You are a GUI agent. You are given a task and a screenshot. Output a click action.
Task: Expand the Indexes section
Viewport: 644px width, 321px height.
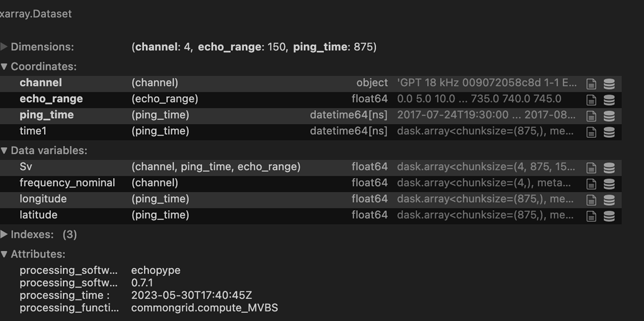coord(38,234)
